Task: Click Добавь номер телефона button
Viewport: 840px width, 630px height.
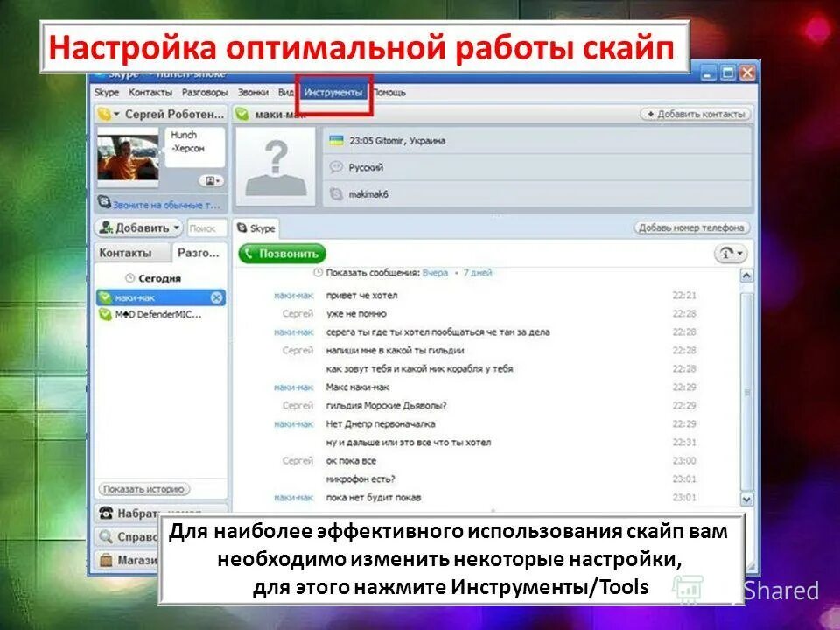Action: point(691,227)
